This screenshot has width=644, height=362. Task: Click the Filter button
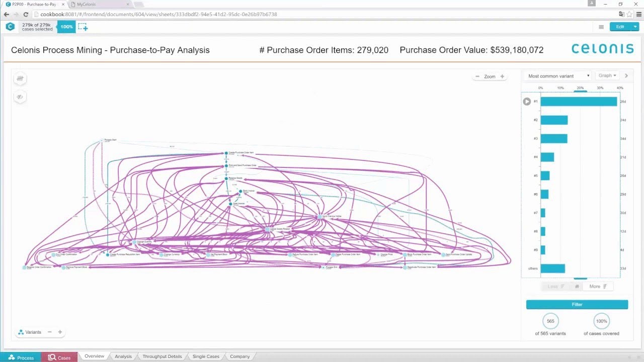pyautogui.click(x=577, y=304)
